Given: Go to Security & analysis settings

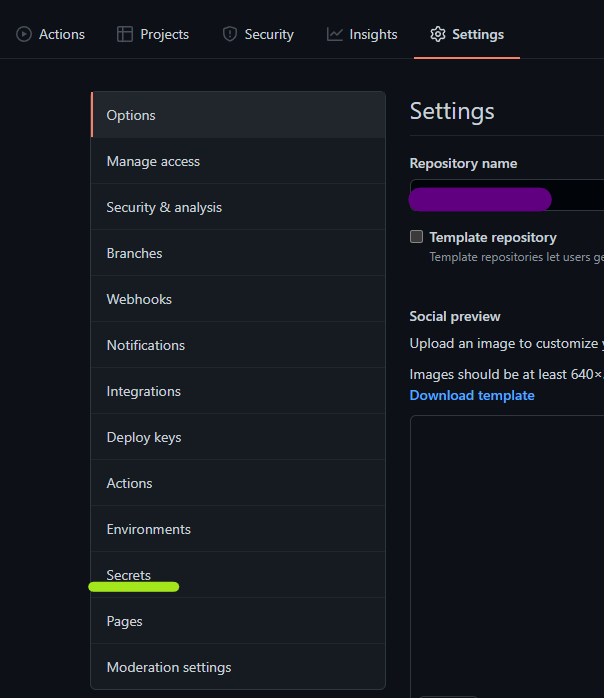Looking at the screenshot, I should point(164,207).
